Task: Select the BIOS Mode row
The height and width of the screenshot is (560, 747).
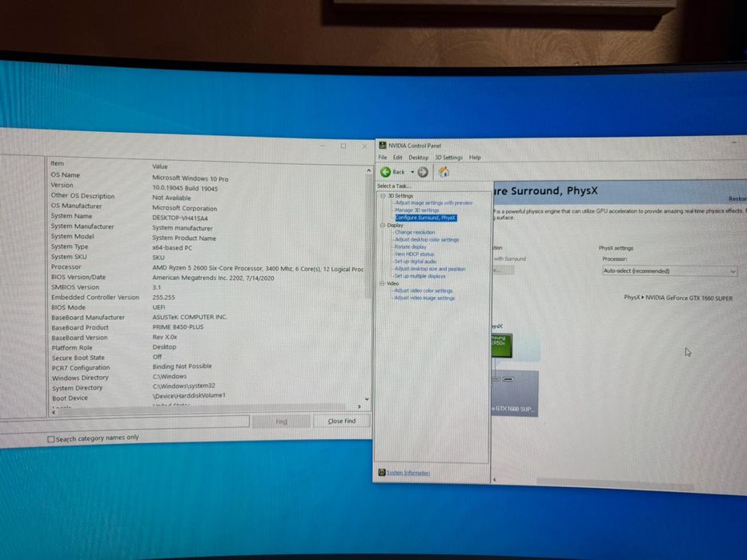Action: [x=207, y=308]
